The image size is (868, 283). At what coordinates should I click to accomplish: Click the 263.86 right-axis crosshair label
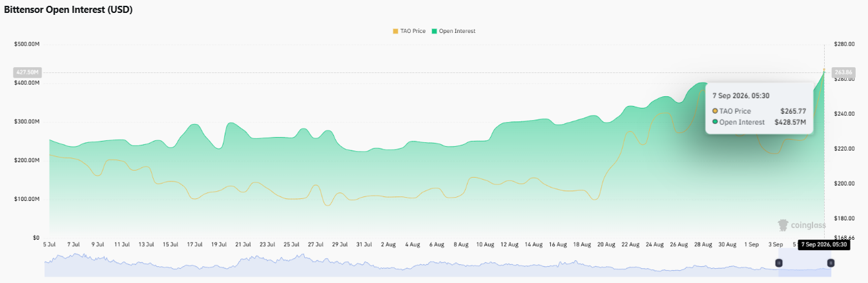[843, 72]
